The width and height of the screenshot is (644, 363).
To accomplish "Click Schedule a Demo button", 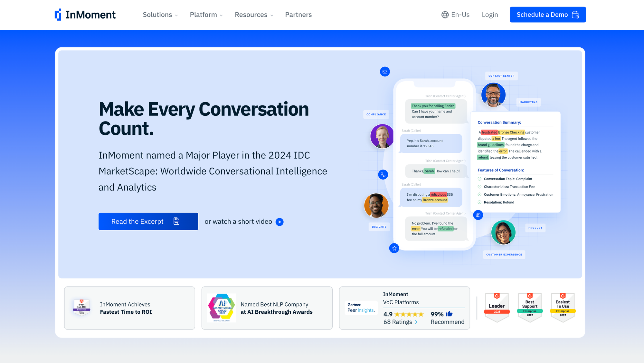I will [547, 15].
